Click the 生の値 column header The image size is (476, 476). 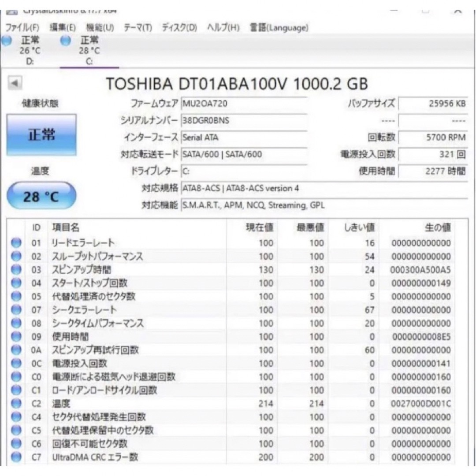(438, 227)
